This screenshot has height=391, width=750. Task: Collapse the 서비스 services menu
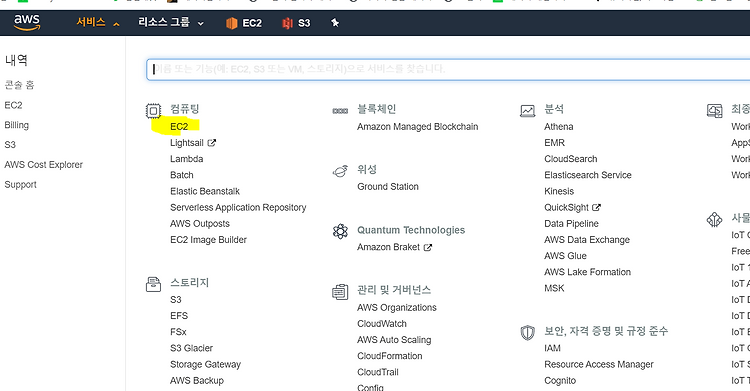pos(98,22)
